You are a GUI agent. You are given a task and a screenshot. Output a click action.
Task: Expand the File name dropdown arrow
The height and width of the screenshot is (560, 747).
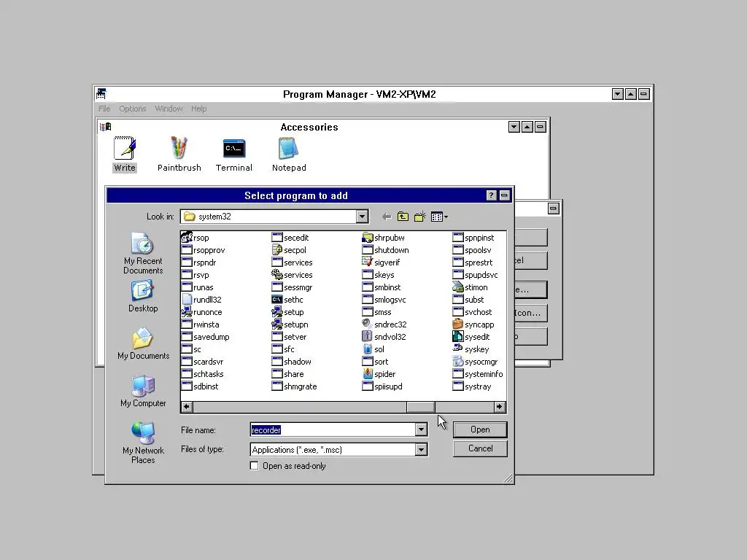(x=421, y=429)
